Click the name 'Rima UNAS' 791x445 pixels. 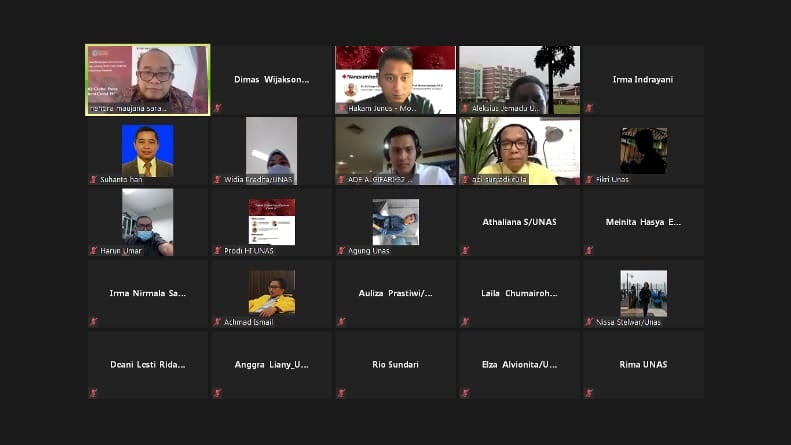tap(643, 364)
